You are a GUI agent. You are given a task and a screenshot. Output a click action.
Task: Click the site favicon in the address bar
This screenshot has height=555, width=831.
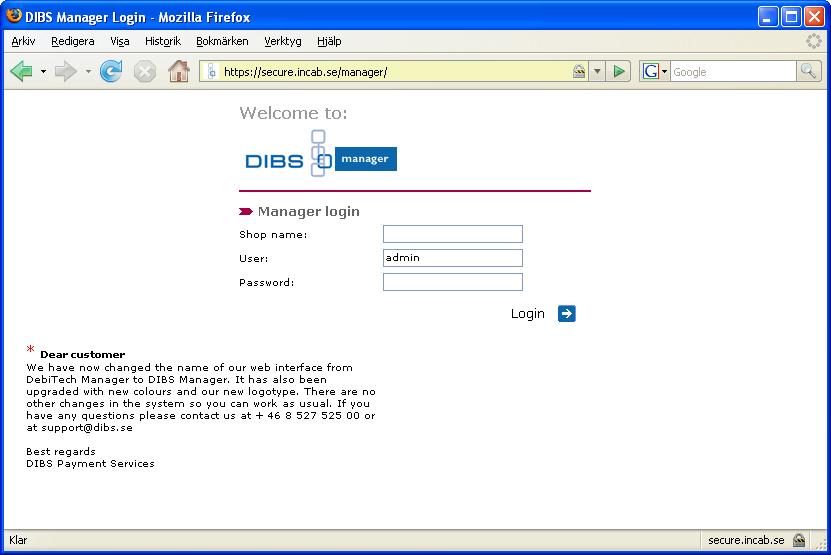coord(211,71)
